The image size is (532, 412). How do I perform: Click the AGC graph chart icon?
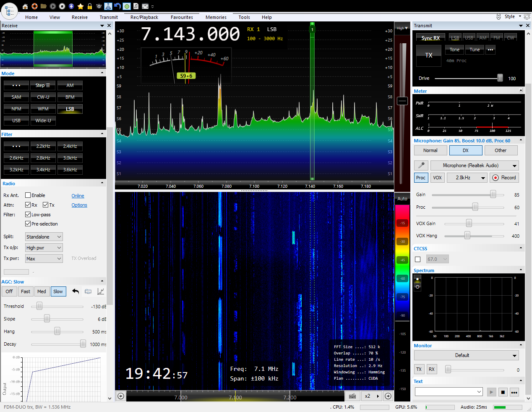pyautogui.click(x=101, y=291)
